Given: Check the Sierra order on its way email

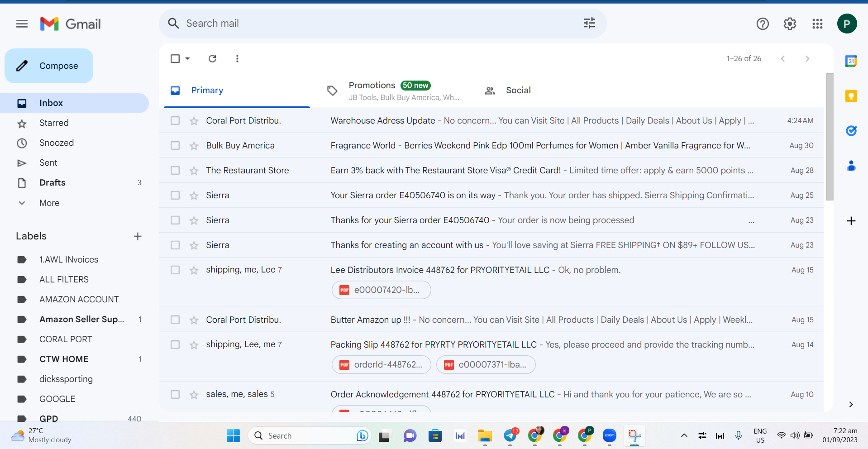Looking at the screenshot, I should tap(175, 195).
